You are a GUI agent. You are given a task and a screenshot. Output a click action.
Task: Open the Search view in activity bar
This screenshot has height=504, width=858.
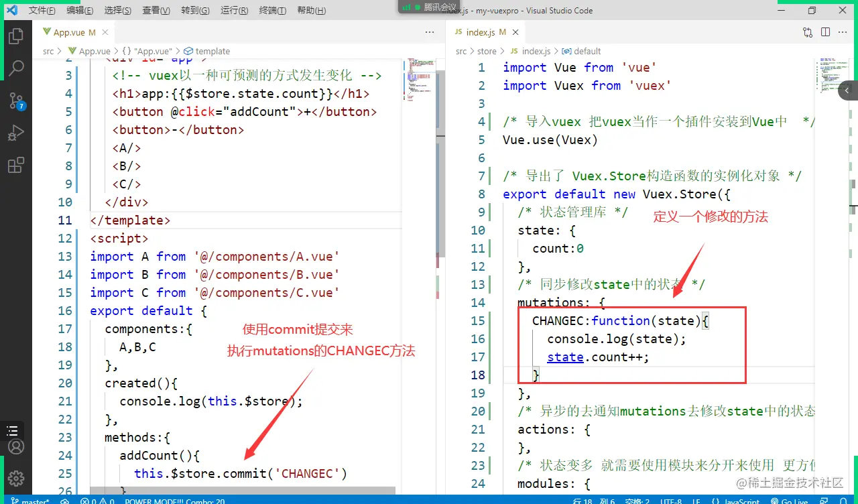pyautogui.click(x=16, y=68)
